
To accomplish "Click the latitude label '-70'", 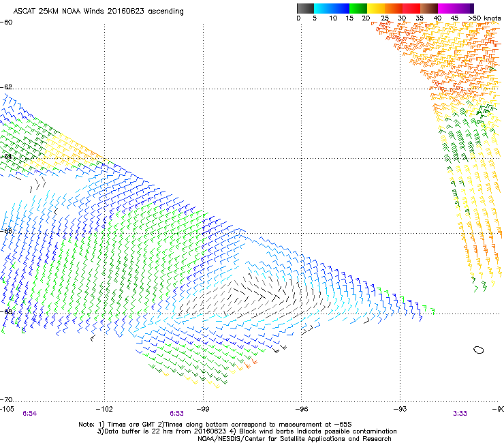I will 6,400.
